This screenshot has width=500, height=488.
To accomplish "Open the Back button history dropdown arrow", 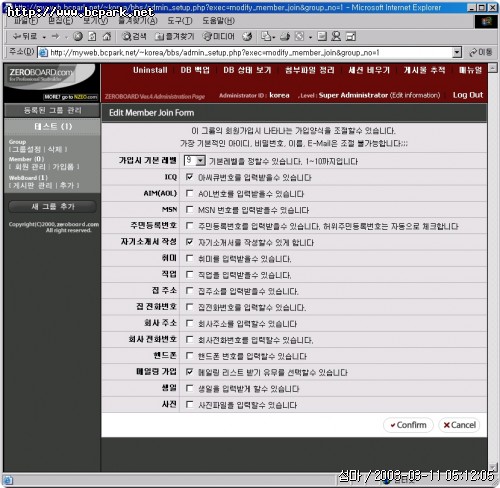I will 44,37.
